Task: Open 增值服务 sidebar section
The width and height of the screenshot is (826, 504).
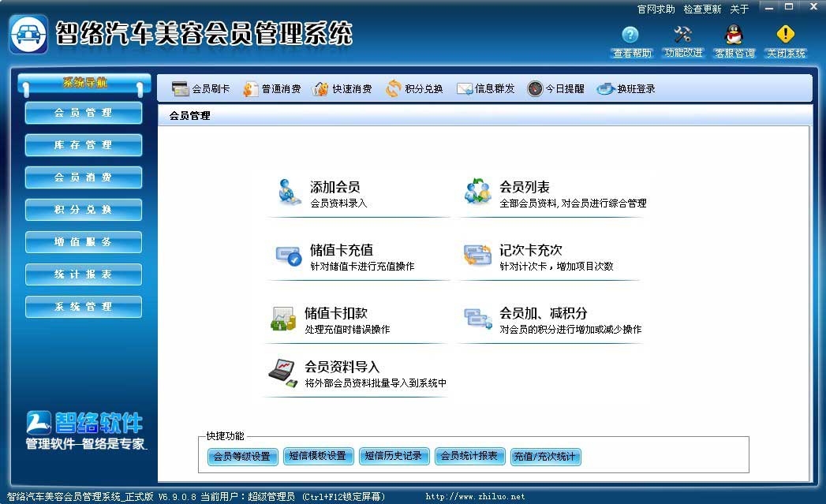Action: (x=84, y=242)
